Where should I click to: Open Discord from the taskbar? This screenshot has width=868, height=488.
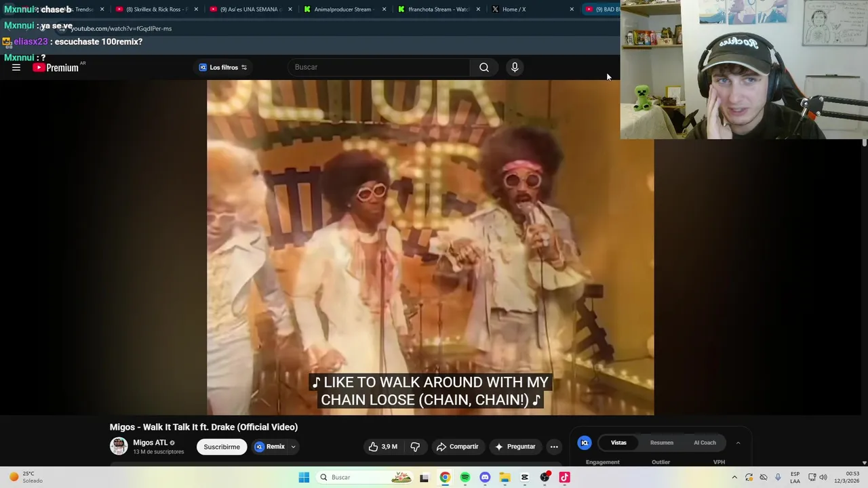point(485,477)
